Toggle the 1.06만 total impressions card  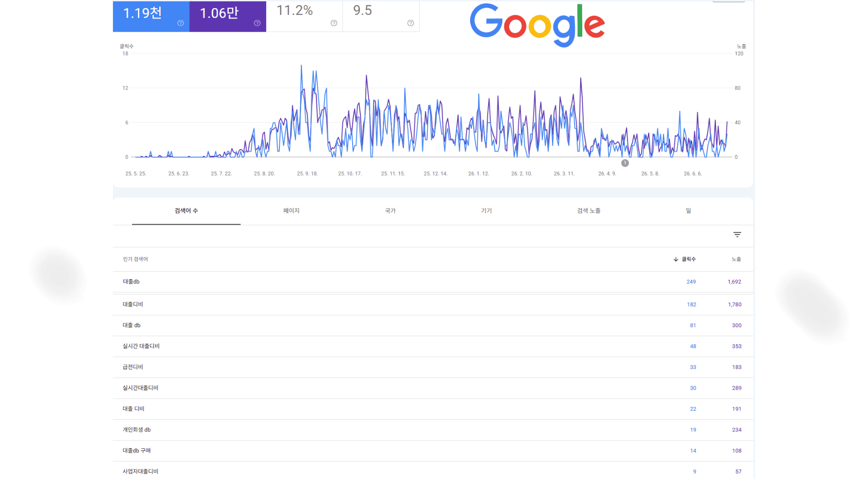click(228, 16)
